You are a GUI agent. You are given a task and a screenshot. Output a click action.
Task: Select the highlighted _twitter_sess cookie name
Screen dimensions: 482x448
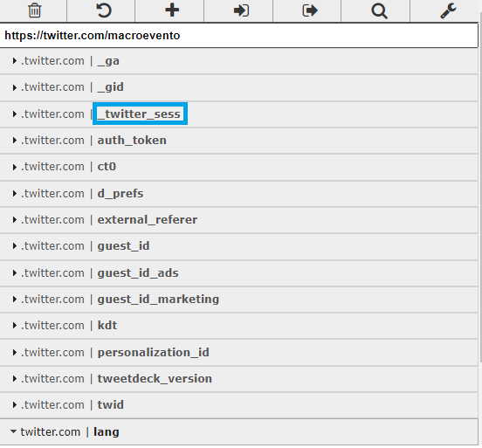click(140, 114)
